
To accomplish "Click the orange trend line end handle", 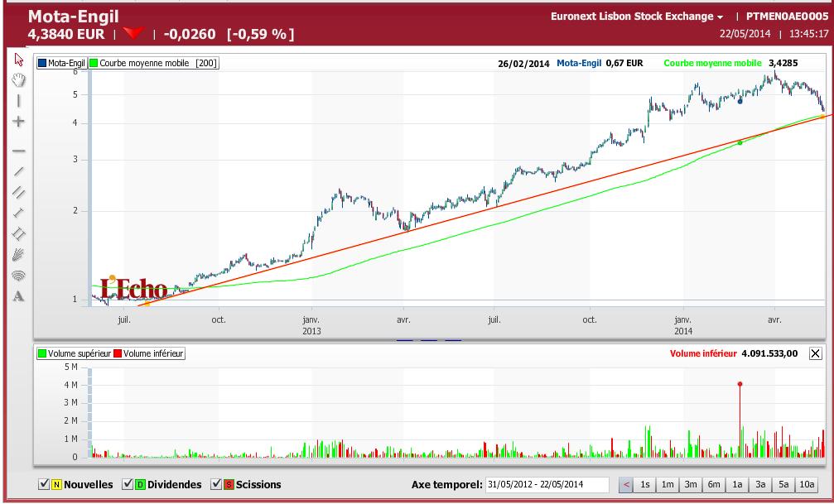I will [x=822, y=117].
